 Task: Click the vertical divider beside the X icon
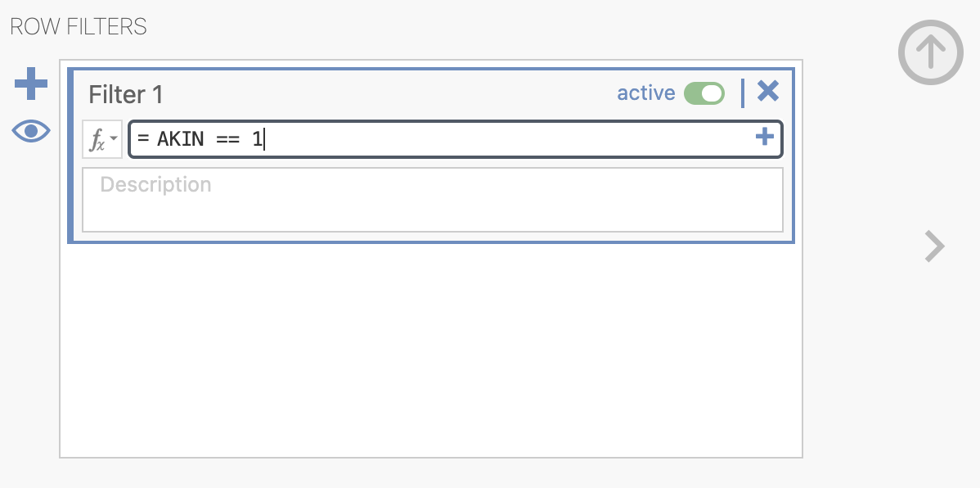743,93
